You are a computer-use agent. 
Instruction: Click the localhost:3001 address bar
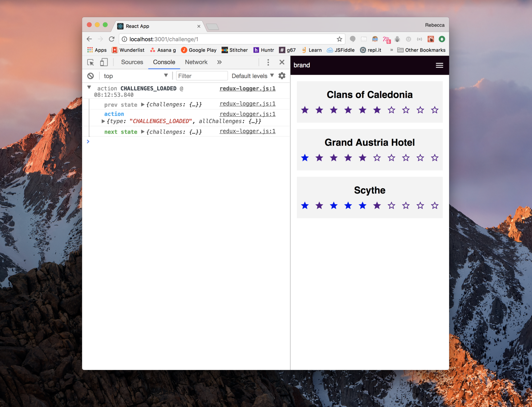(x=232, y=39)
